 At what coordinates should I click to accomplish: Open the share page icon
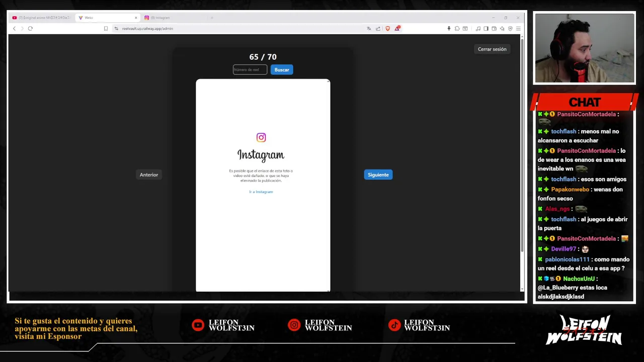coord(378,29)
